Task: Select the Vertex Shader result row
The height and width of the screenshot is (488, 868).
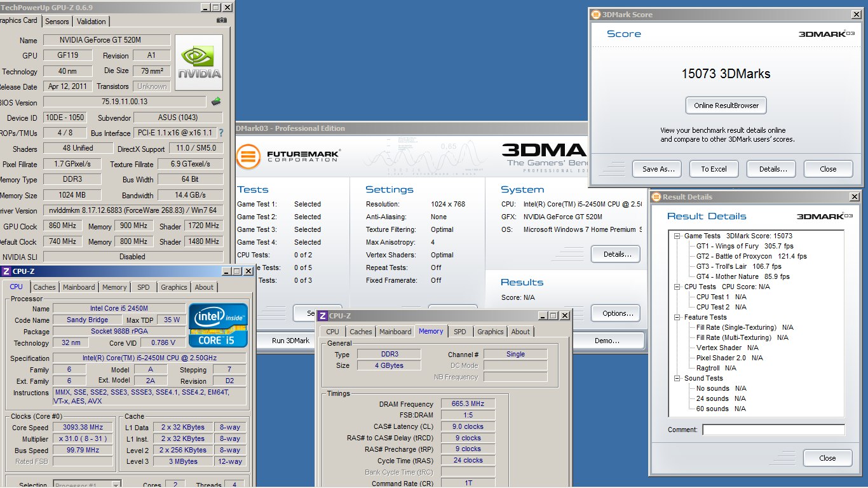Action: pyautogui.click(x=728, y=348)
